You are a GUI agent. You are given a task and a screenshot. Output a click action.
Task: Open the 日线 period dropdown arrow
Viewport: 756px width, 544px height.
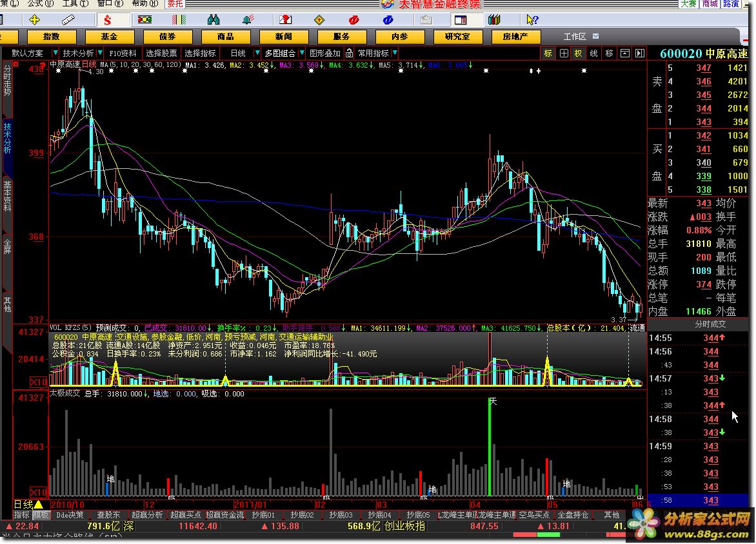tap(257, 53)
